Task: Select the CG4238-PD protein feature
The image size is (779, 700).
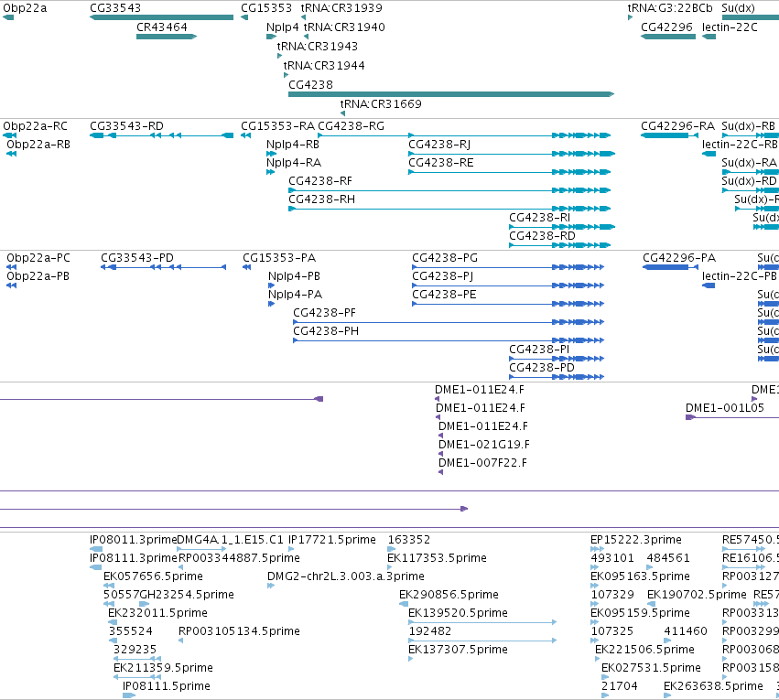Action: 557,377
